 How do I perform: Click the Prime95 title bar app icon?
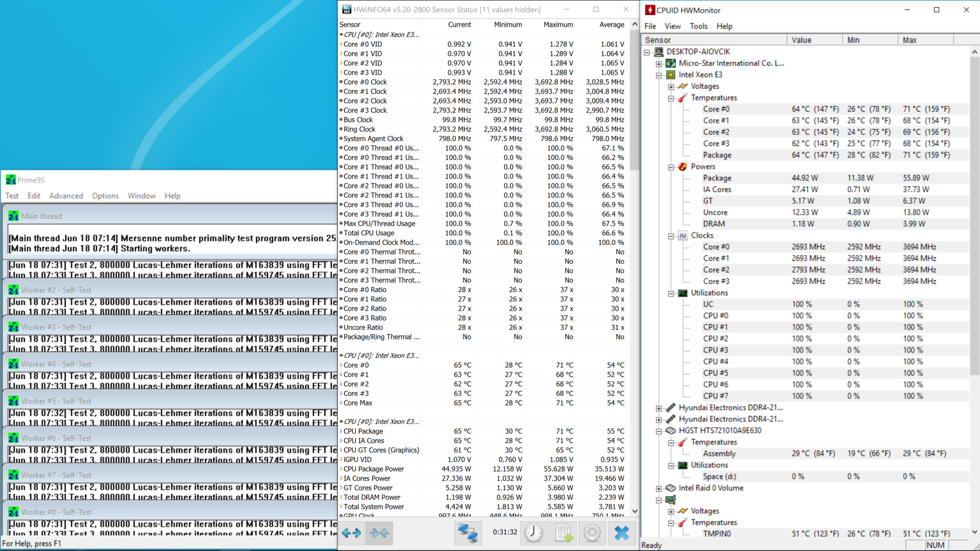click(11, 180)
